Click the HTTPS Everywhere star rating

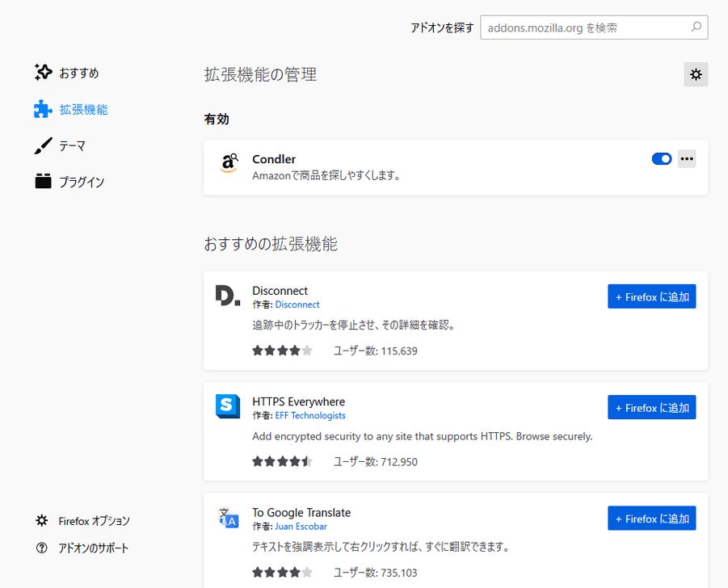pos(282,461)
